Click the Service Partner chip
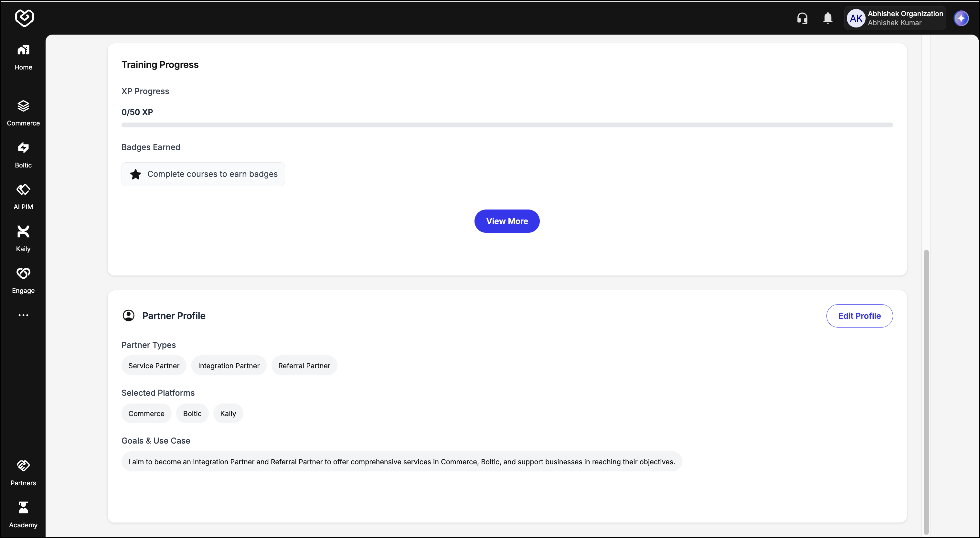 coord(154,366)
